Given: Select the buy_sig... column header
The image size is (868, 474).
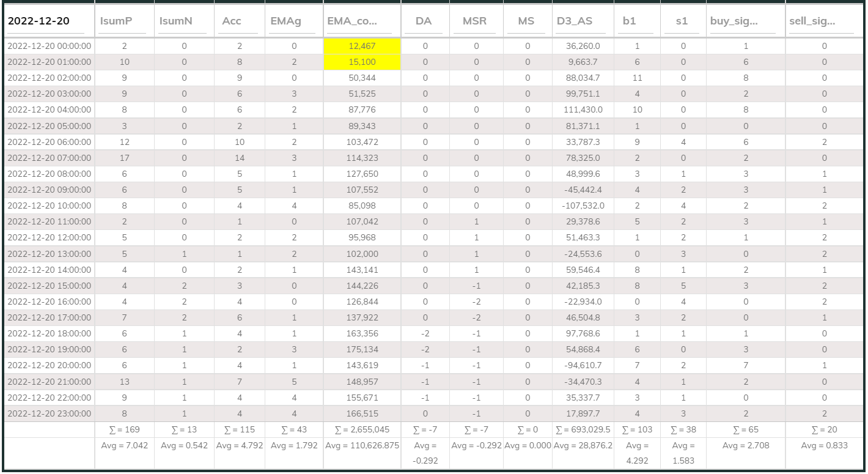Looking at the screenshot, I should (734, 21).
